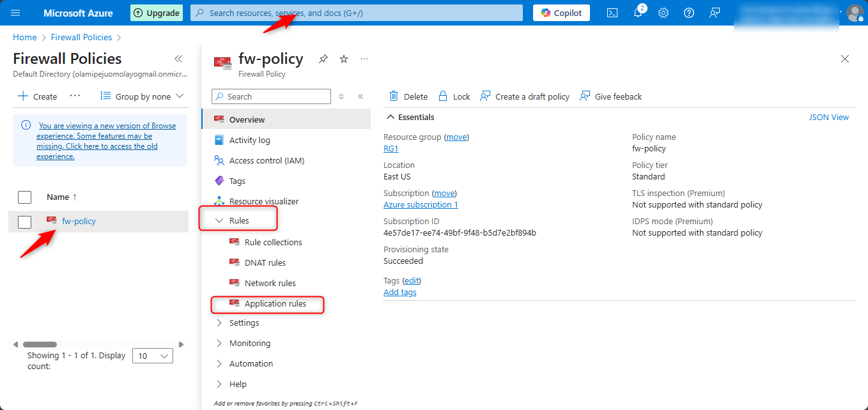This screenshot has width=868, height=410.
Task: Open the notifications bell
Action: click(x=638, y=13)
